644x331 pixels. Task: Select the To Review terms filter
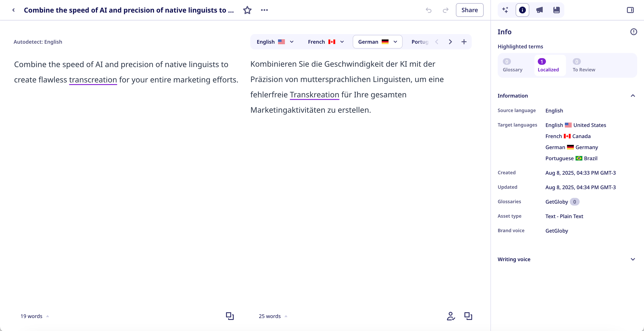[584, 65]
